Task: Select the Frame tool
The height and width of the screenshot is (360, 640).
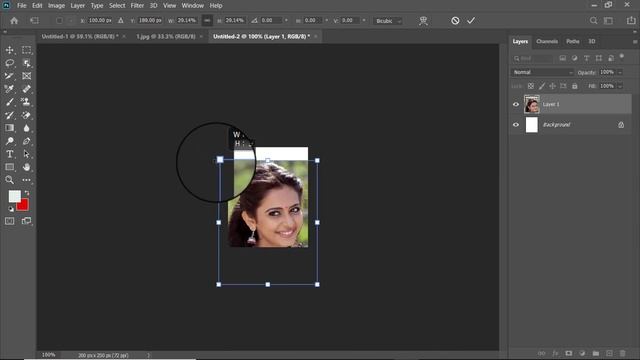Action: click(27, 76)
